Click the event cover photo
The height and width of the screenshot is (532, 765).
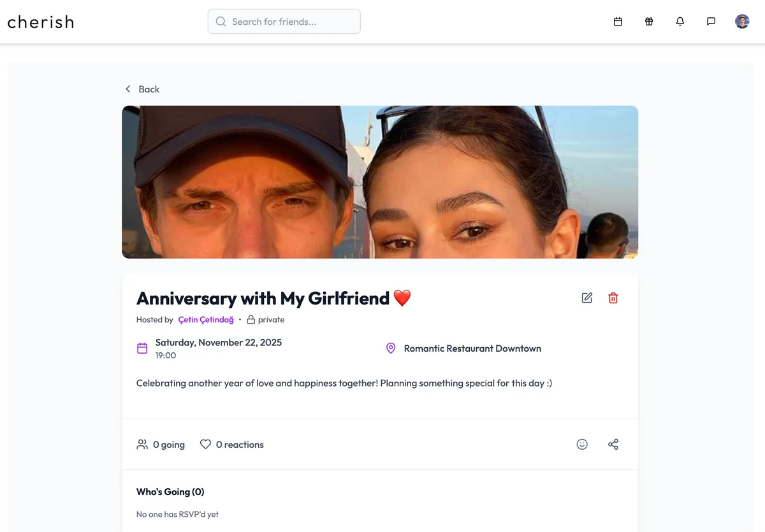pos(380,182)
